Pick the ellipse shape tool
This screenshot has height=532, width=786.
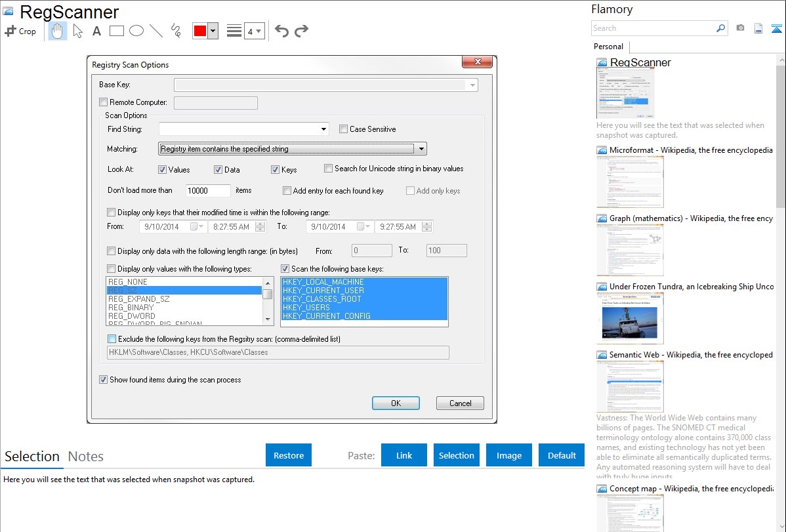point(136,31)
